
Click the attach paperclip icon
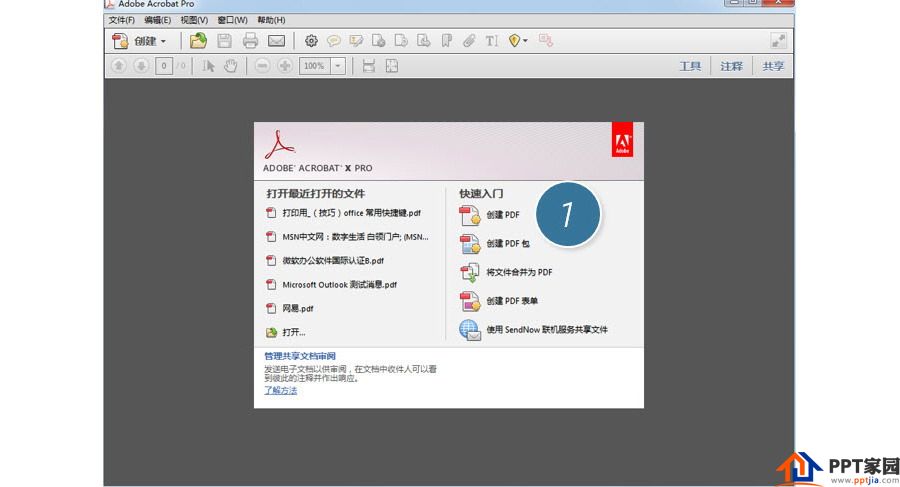pyautogui.click(x=469, y=41)
